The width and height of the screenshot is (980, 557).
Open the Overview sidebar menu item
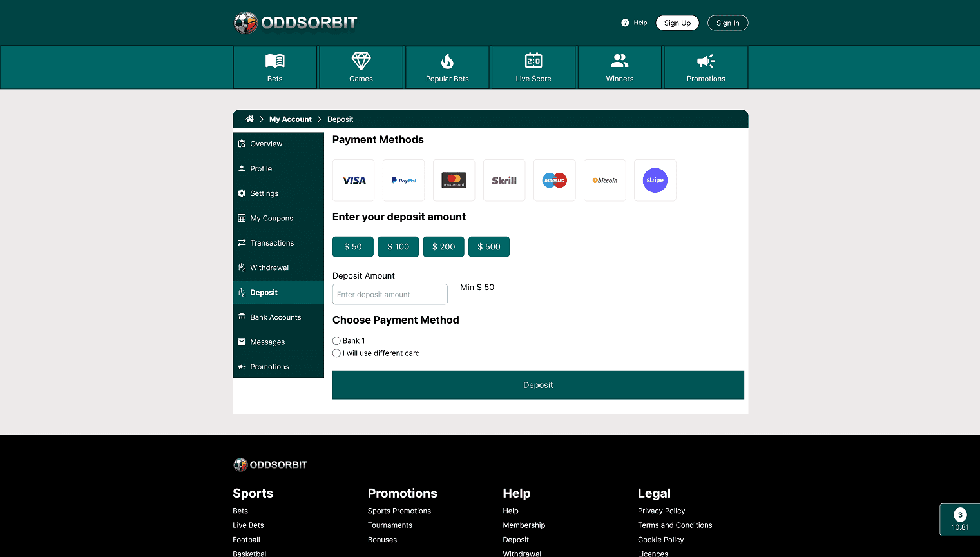[278, 144]
